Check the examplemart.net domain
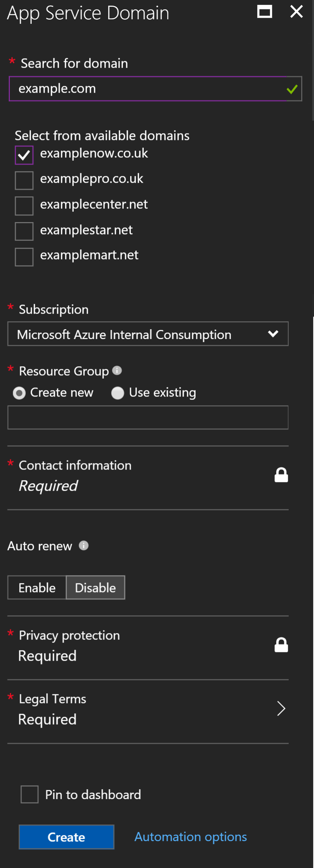This screenshot has width=314, height=868. tap(24, 257)
